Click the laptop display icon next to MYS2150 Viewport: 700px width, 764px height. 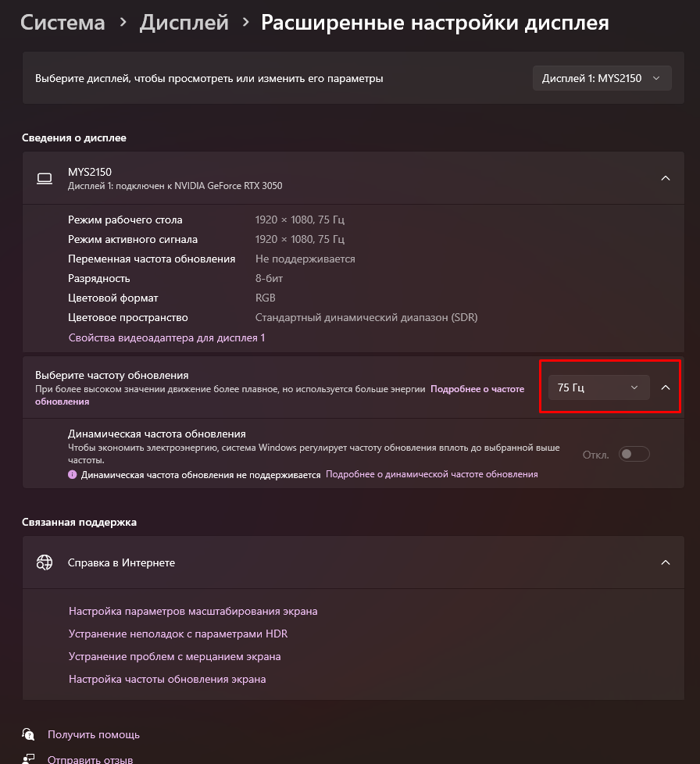[45, 179]
